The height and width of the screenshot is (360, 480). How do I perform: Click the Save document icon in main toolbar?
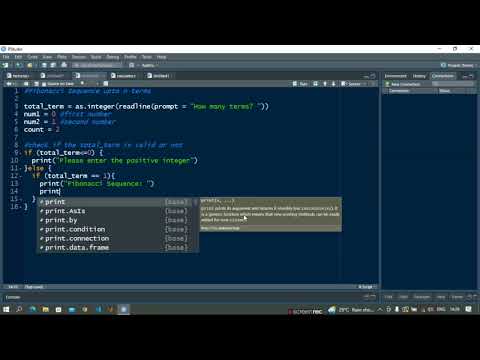[x=44, y=65]
